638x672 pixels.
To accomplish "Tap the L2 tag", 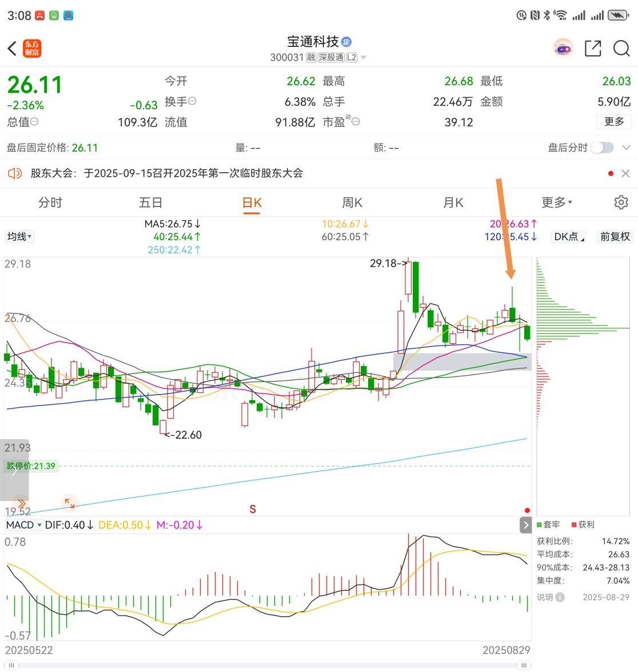I will [x=352, y=57].
